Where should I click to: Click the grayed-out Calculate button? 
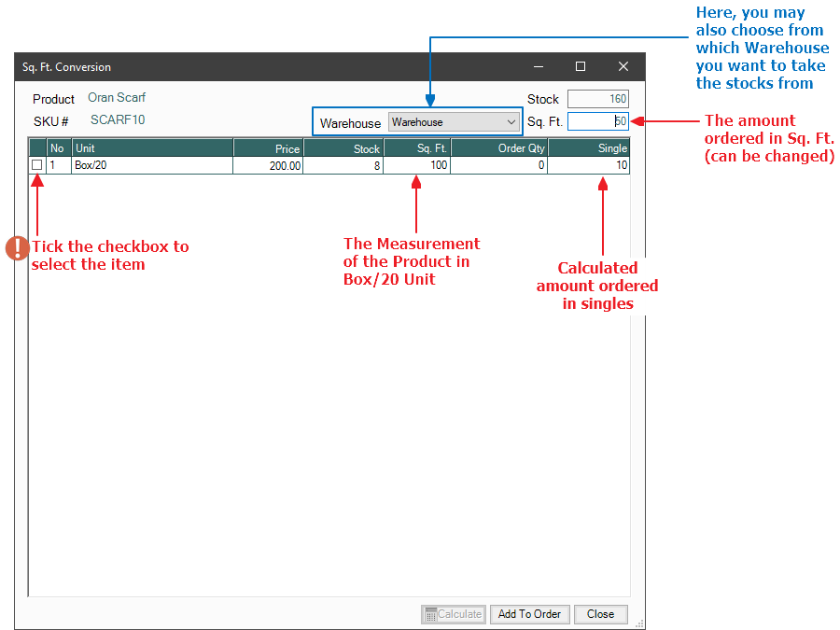coord(454,614)
